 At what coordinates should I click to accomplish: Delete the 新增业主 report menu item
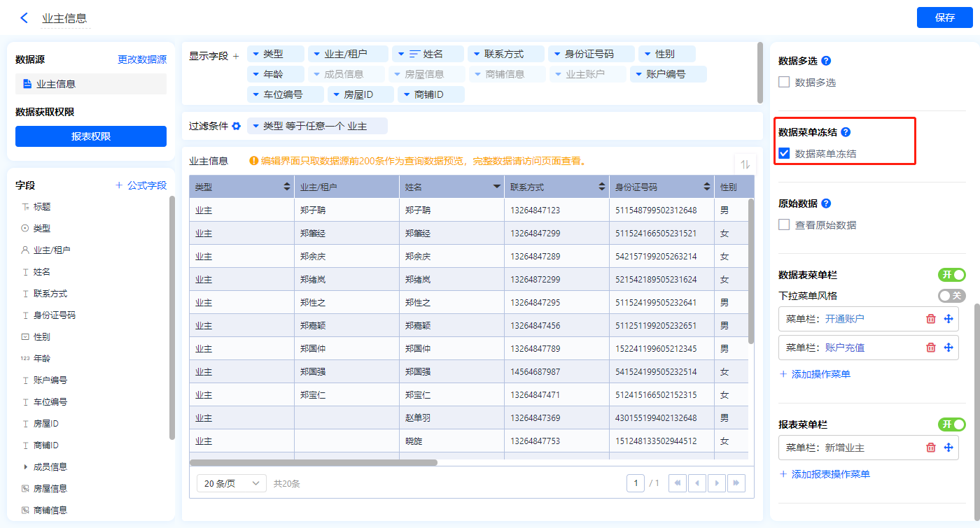pyautogui.click(x=930, y=448)
